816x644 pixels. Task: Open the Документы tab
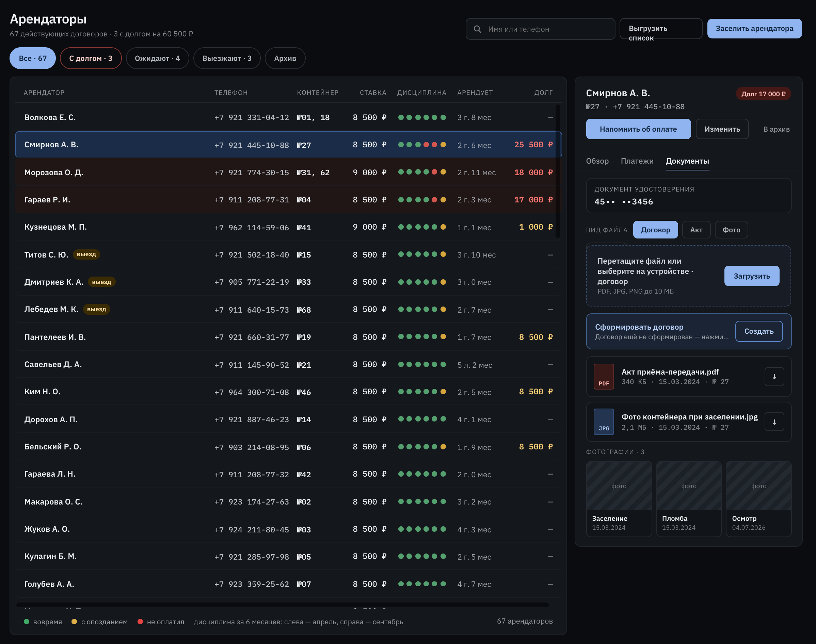pyautogui.click(x=687, y=161)
